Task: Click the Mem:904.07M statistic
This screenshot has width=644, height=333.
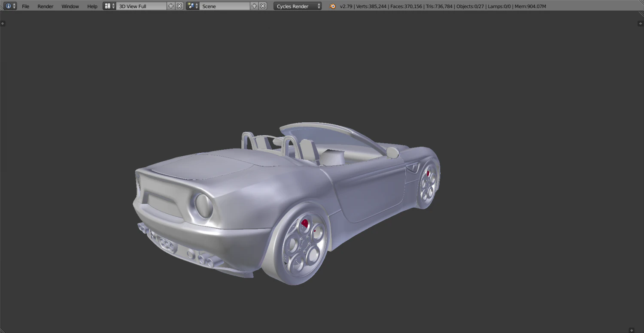Action: point(530,6)
